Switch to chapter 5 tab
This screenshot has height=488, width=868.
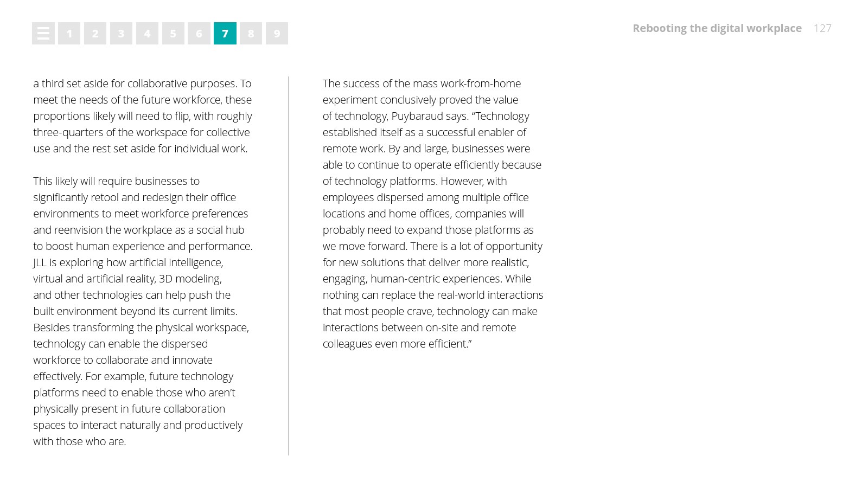(x=173, y=34)
